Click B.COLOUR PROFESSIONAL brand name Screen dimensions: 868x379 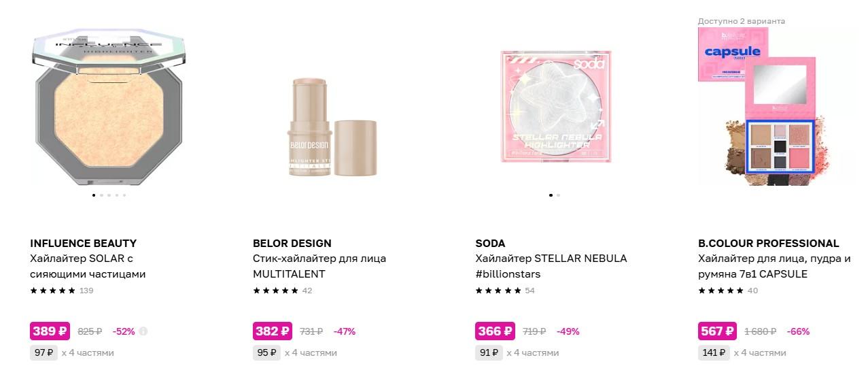pos(768,243)
